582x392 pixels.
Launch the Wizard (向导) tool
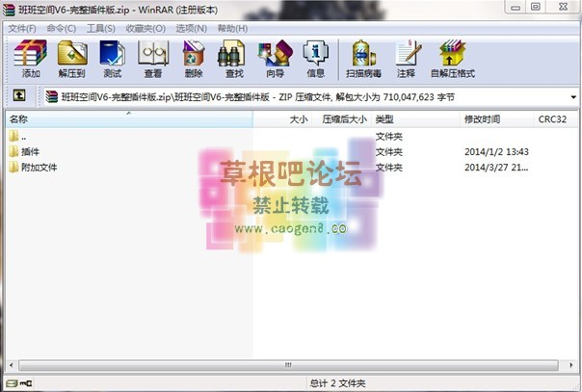coord(275,59)
